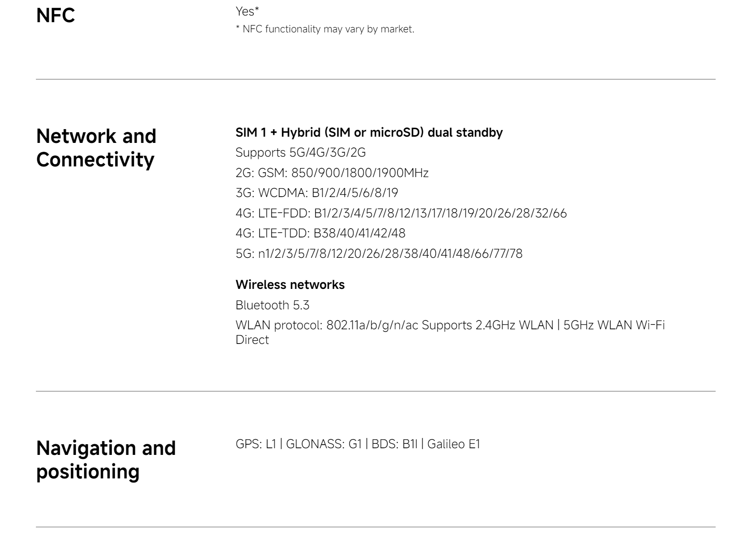Click the WLAN protocol 802.11 line

click(450, 325)
